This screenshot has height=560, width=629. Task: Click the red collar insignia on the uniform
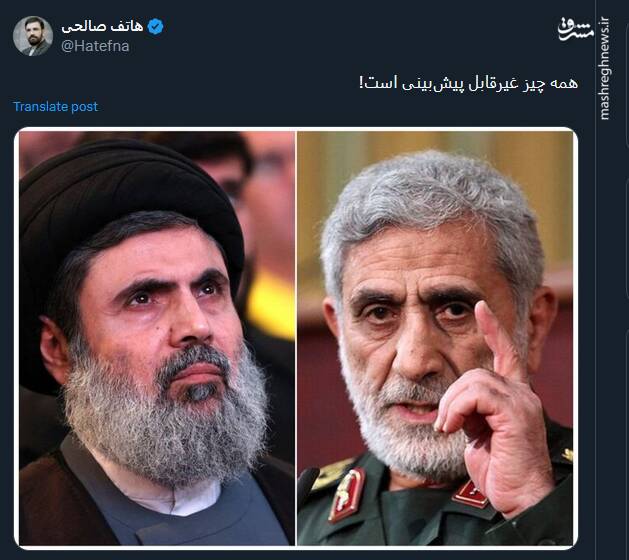[x=347, y=495]
